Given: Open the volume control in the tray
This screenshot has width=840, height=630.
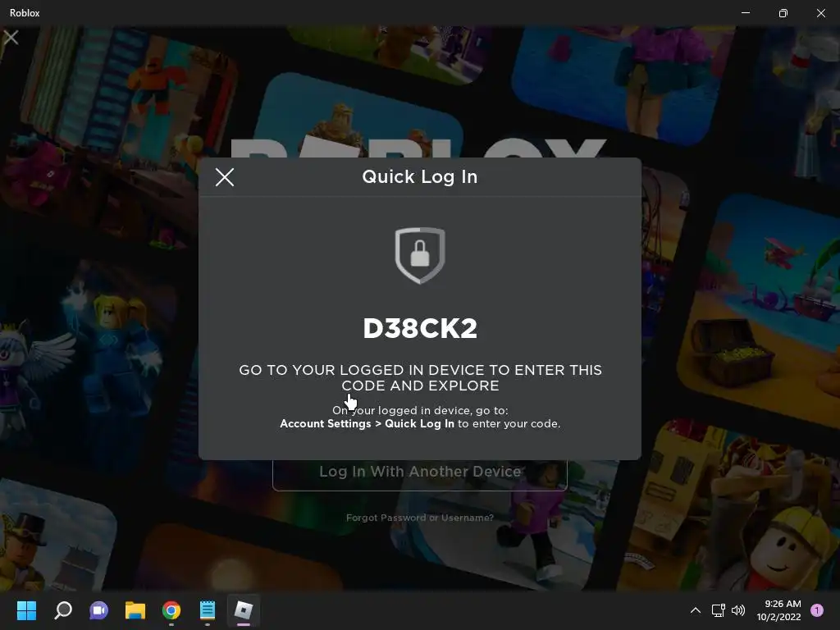Looking at the screenshot, I should click(738, 610).
